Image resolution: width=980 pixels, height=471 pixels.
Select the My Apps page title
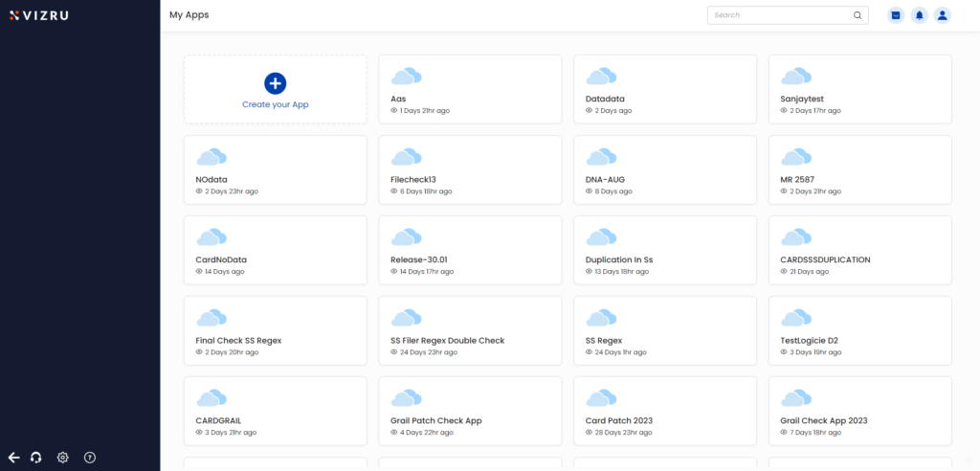[189, 15]
